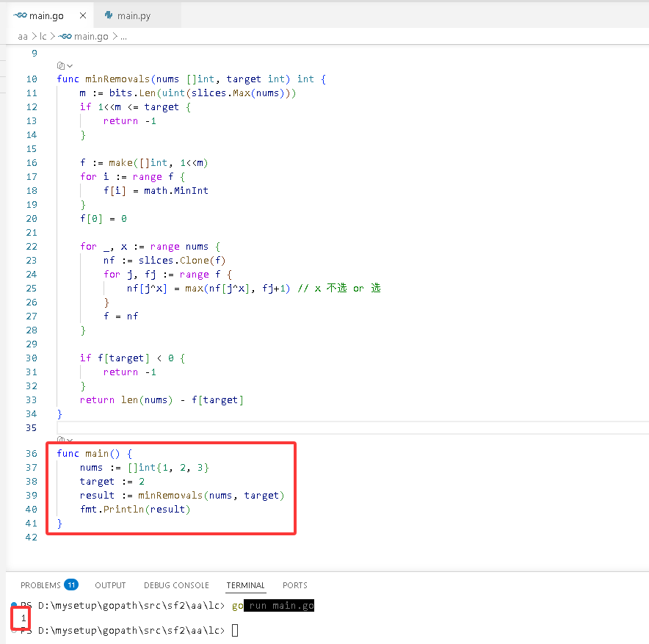Open the DEBUG CONSOLE tab
The width and height of the screenshot is (649, 644).
(176, 585)
